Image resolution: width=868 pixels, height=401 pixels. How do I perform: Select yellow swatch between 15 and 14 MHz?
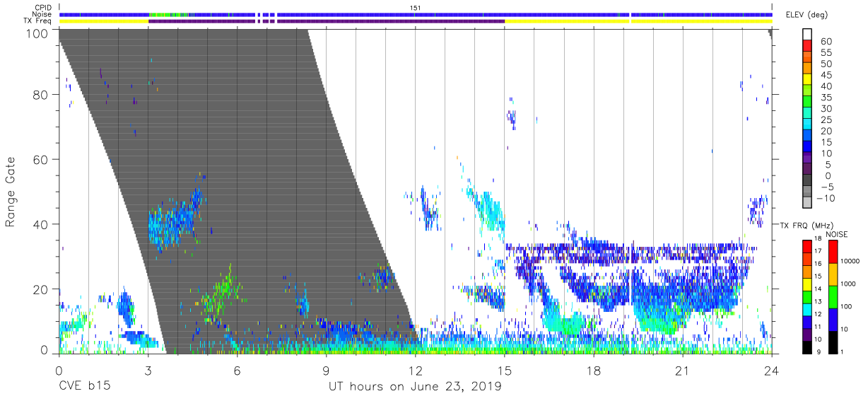[807, 284]
